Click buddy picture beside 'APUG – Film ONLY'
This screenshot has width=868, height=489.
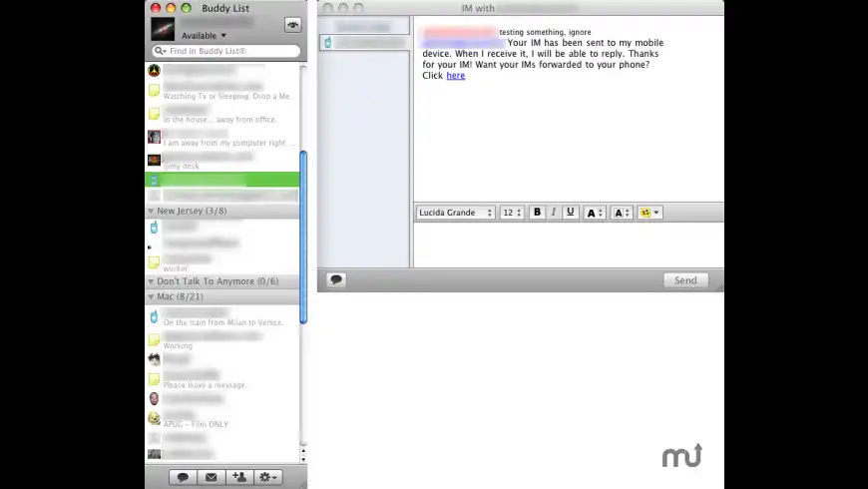tap(154, 418)
